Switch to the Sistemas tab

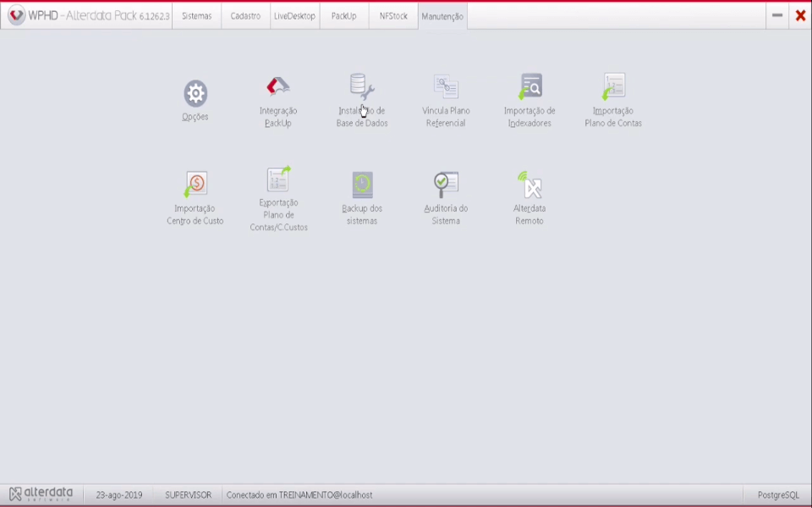point(197,16)
